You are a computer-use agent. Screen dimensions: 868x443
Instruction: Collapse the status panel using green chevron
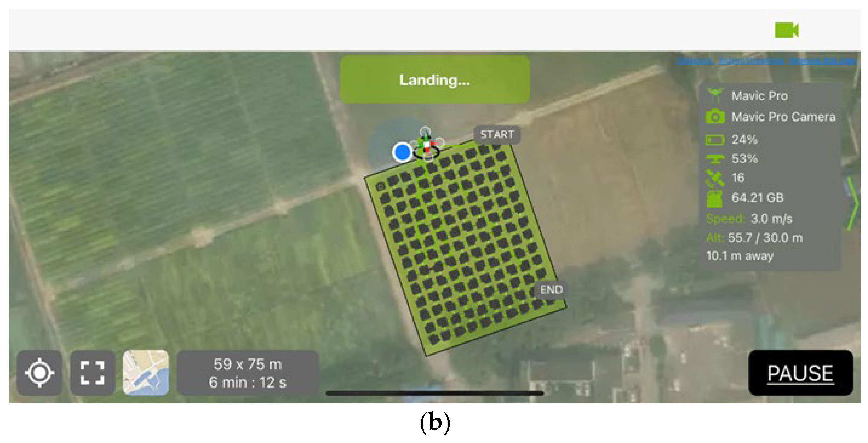click(x=853, y=204)
